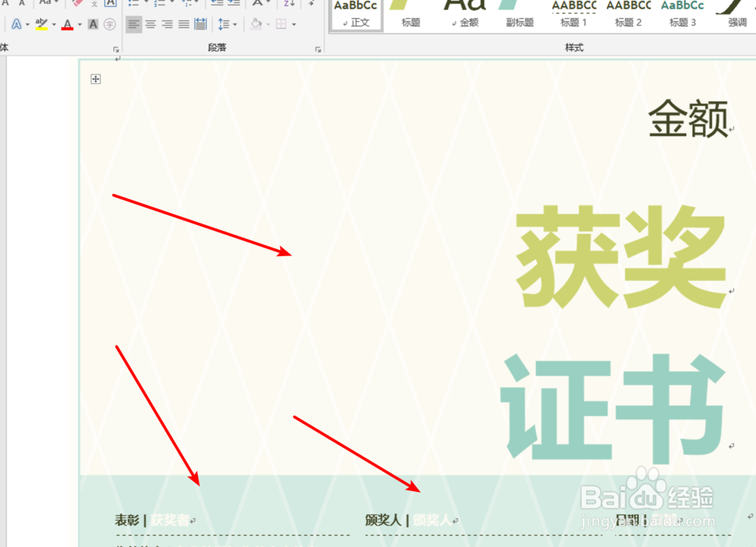Toggle character shading on selected text
This screenshot has width=756, height=547.
click(92, 23)
